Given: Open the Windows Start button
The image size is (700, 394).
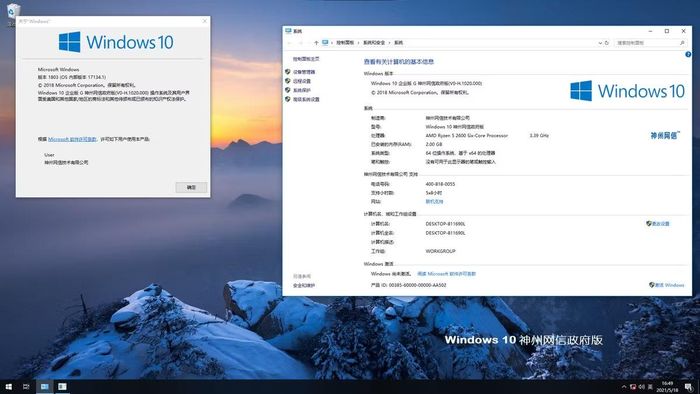Looking at the screenshot, I should tap(8, 386).
